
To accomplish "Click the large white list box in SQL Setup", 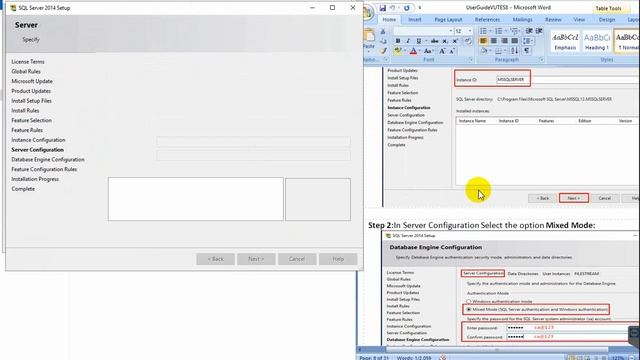I will point(196,199).
